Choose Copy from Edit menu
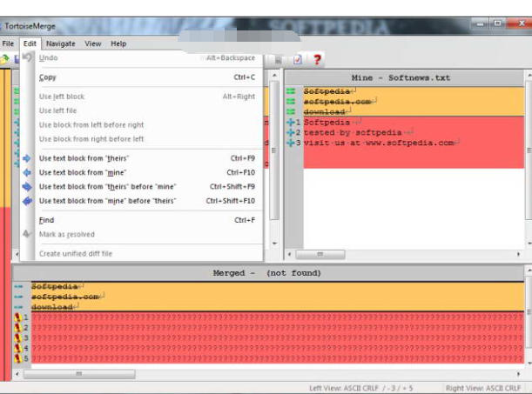This screenshot has height=394, width=532. point(147,77)
